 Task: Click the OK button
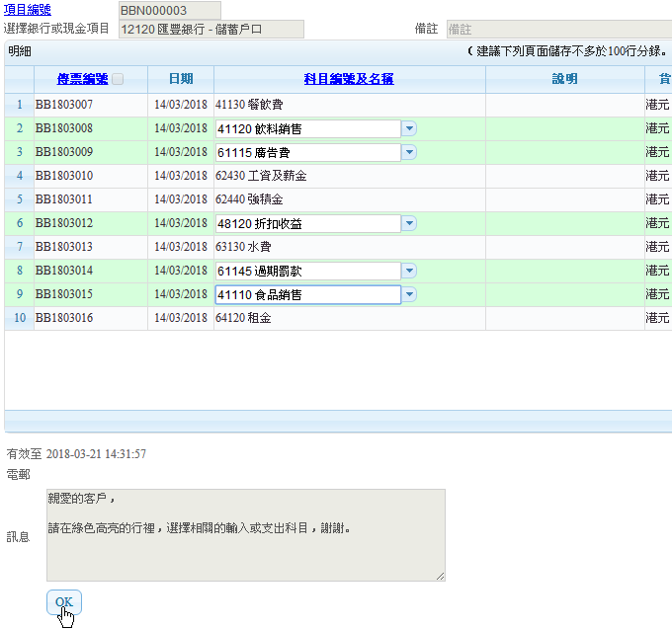tap(63, 601)
